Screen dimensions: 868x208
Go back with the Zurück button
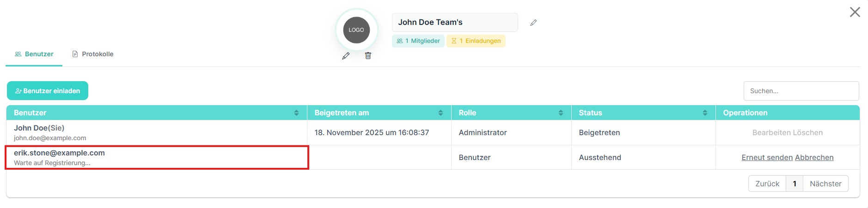click(x=767, y=184)
